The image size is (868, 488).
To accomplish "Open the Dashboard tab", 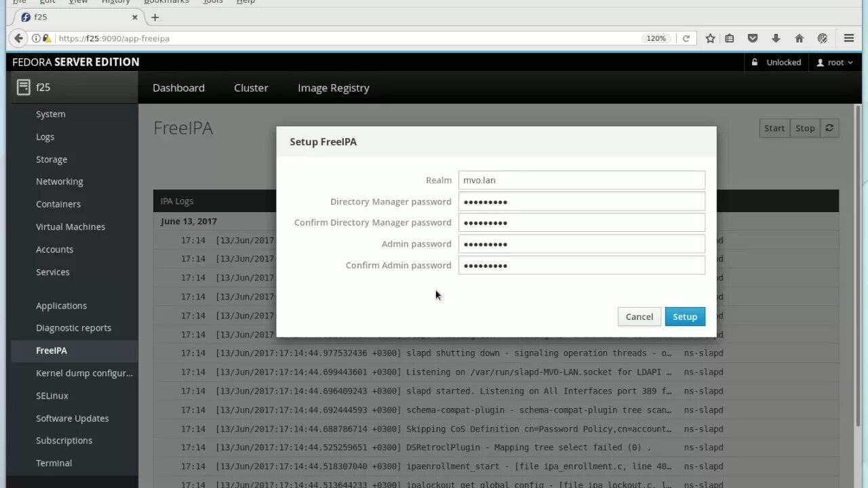I will click(178, 88).
